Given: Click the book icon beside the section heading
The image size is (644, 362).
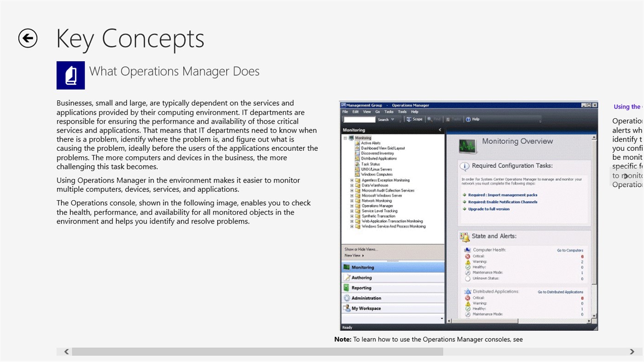Looking at the screenshot, I should tap(70, 75).
